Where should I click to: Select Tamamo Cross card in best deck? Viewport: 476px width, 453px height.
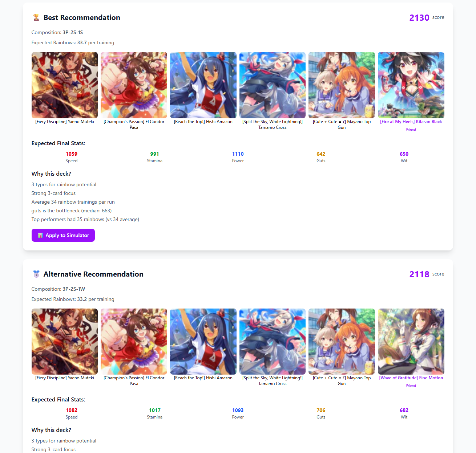point(273,85)
